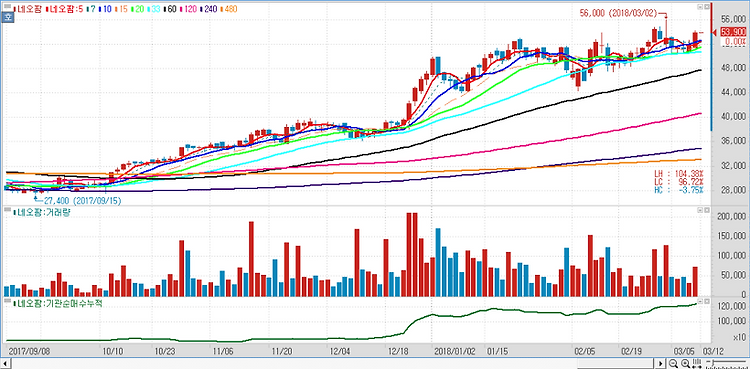Click the current price tag 53,900
This screenshot has height=369, width=750.
(x=732, y=32)
